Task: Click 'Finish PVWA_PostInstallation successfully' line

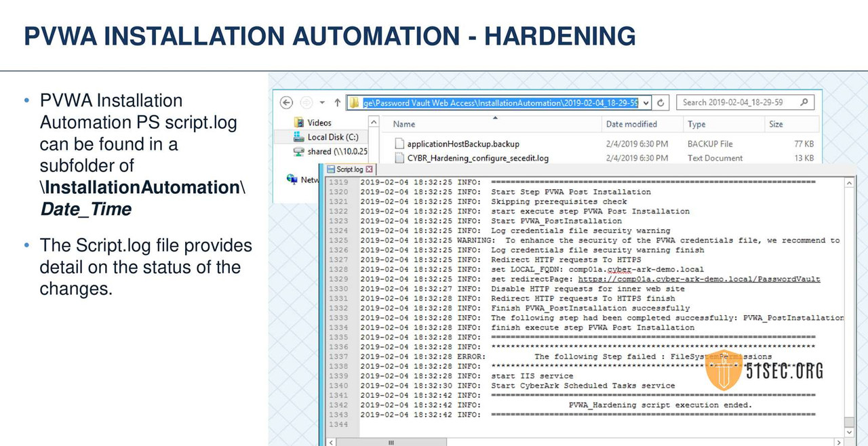Action: [590, 308]
